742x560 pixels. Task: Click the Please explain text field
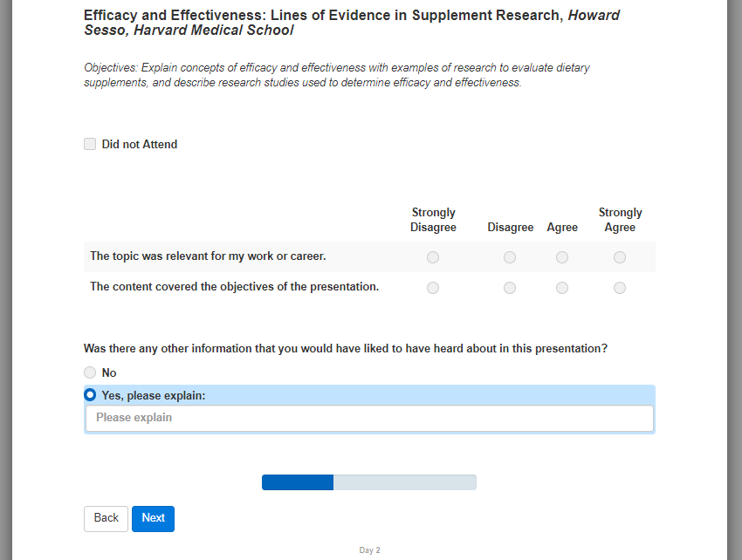click(369, 418)
